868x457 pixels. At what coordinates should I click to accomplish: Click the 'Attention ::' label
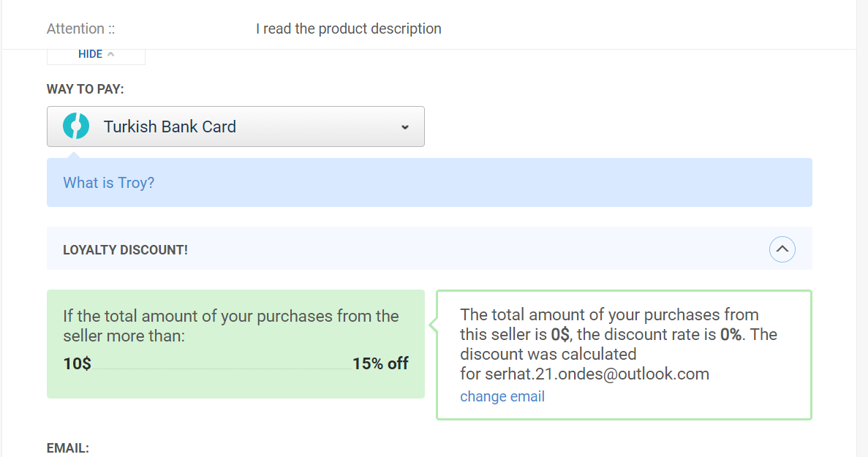click(x=80, y=29)
